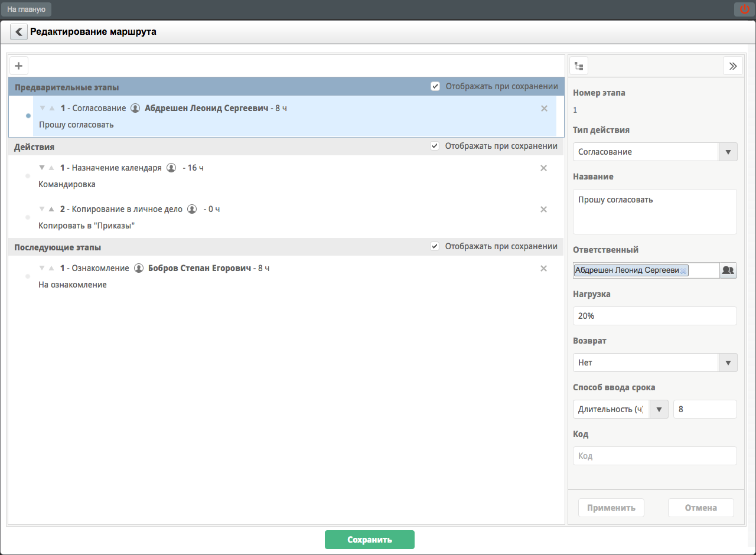Click the Нагрузка field showing 20%

pos(655,316)
